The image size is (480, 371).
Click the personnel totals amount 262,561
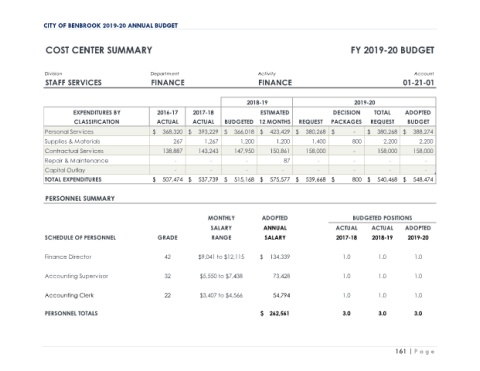coord(279,313)
